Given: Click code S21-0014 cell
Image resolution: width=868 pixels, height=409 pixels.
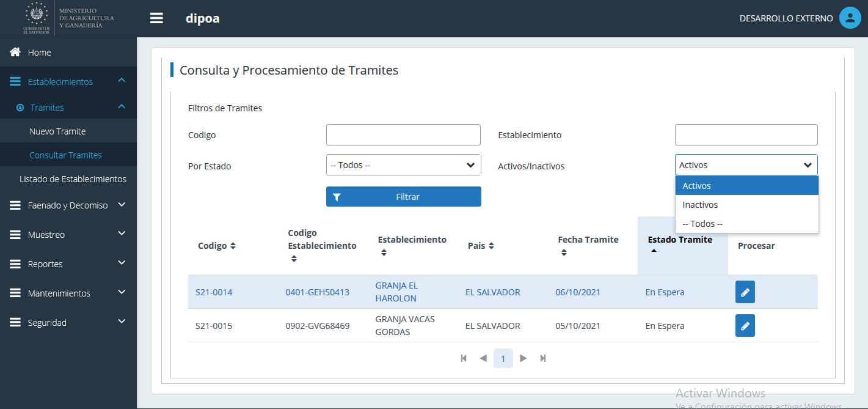Looking at the screenshot, I should click(x=214, y=292).
